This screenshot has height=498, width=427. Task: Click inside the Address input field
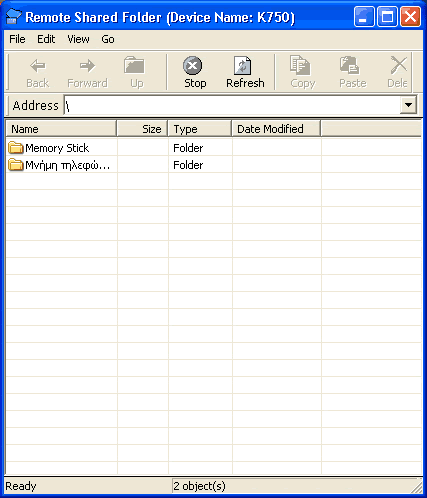click(232, 105)
